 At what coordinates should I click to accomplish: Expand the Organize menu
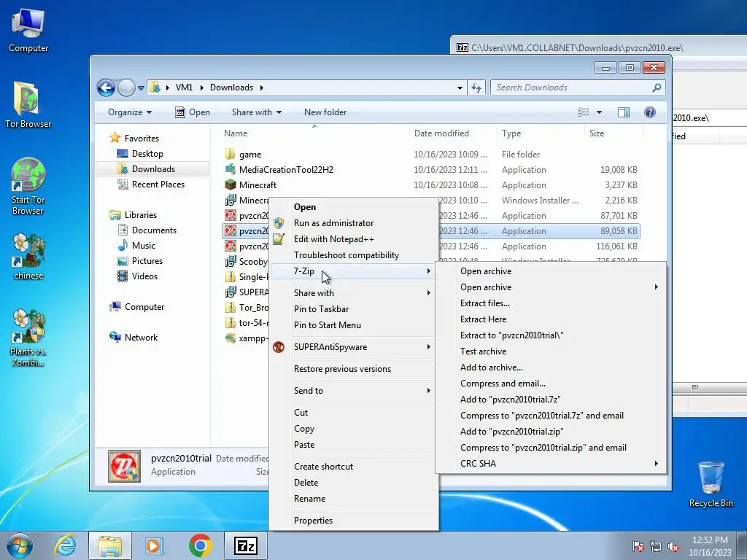point(130,112)
